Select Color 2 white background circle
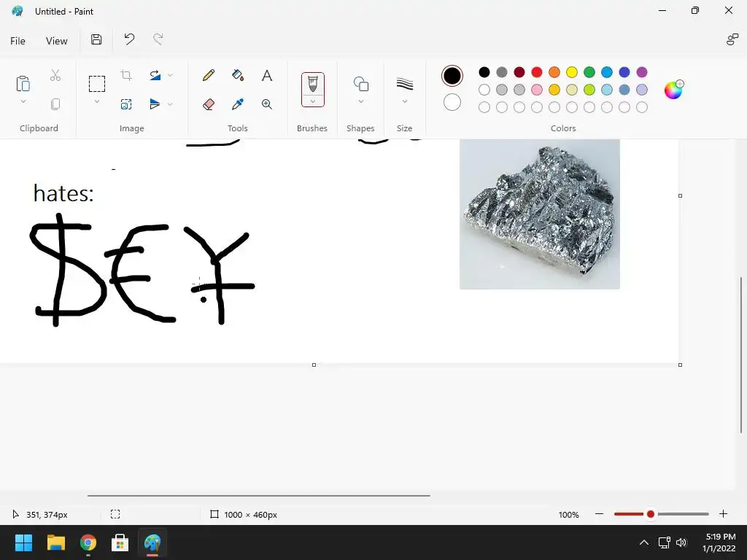 (x=452, y=102)
